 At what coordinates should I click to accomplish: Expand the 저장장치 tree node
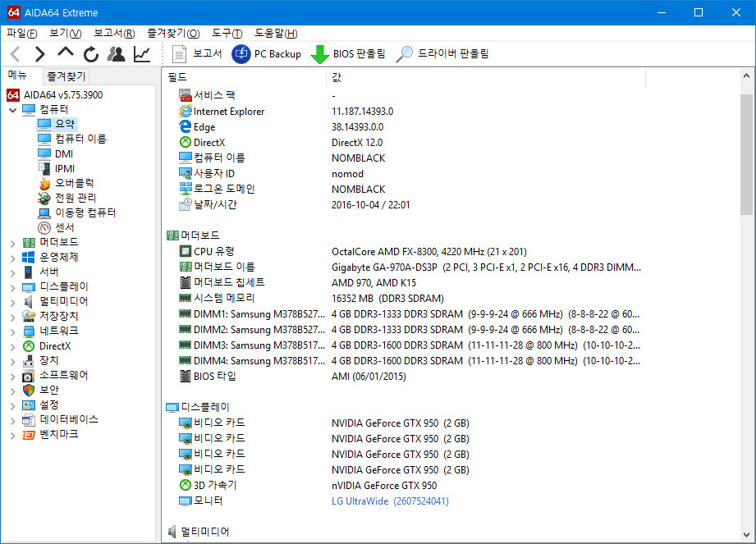[12, 318]
